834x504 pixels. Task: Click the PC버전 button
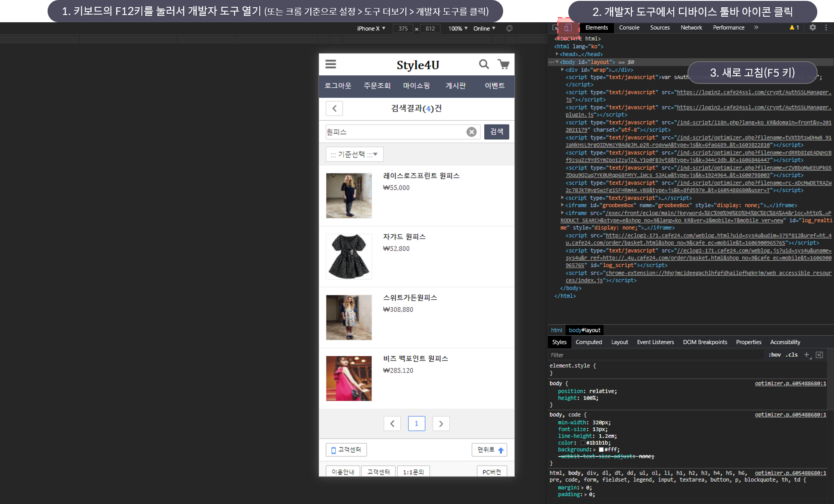pyautogui.click(x=492, y=471)
